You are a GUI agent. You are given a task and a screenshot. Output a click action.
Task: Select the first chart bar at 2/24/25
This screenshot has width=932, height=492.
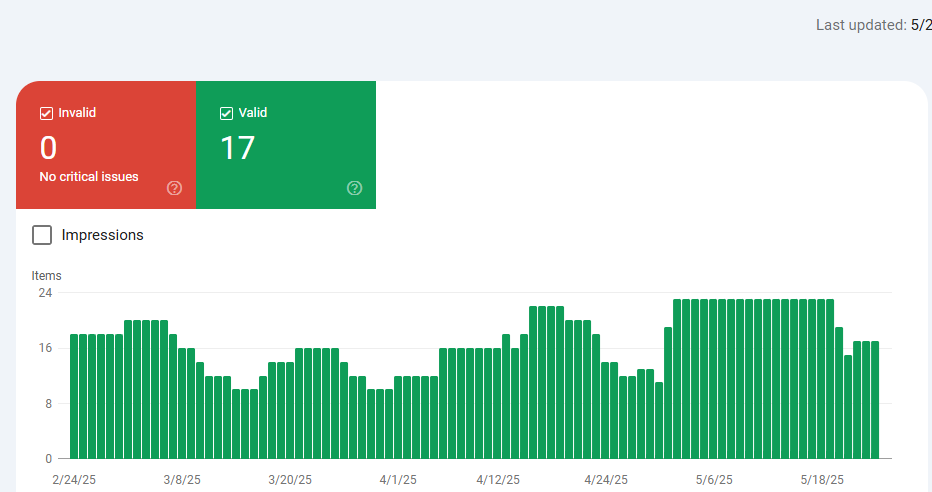point(74,396)
